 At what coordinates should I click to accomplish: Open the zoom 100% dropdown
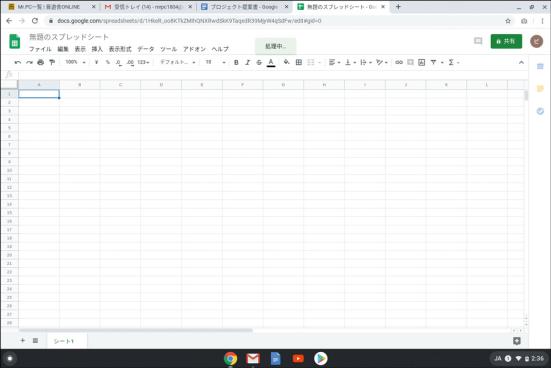(x=76, y=62)
